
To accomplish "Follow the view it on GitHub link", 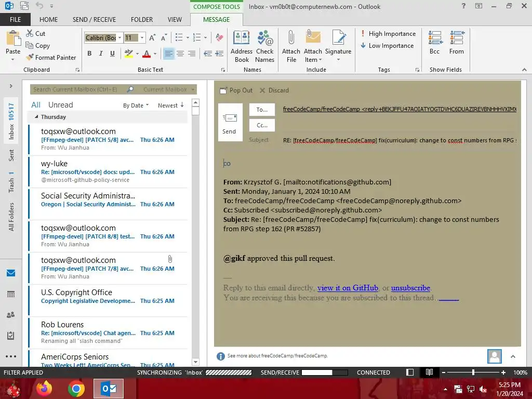I will pos(348,288).
